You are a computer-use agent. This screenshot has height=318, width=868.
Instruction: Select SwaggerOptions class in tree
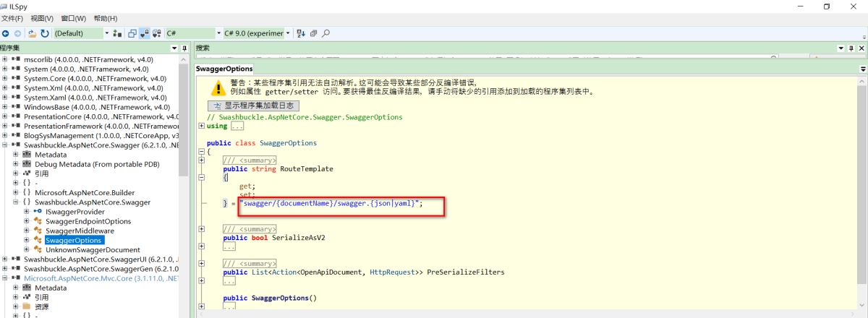point(73,240)
